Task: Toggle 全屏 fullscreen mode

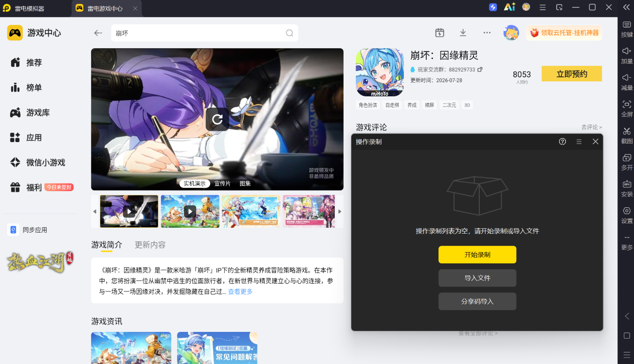Action: click(x=627, y=109)
